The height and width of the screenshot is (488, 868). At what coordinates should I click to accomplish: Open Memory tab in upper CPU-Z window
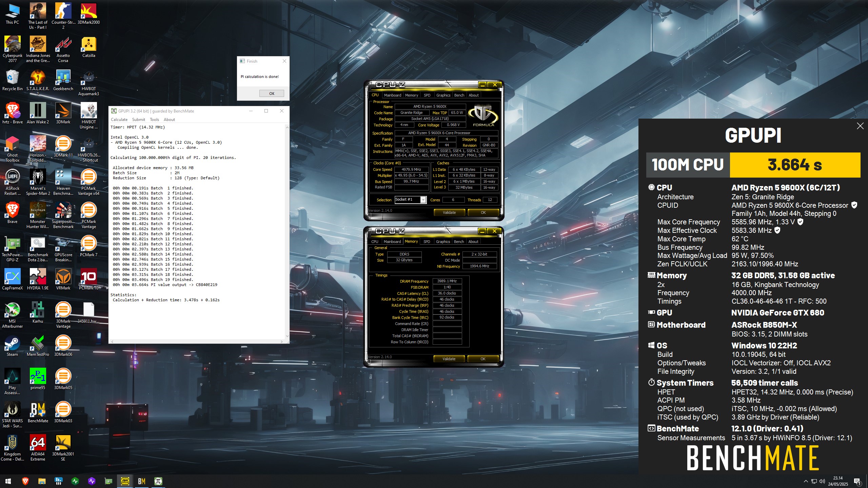(411, 95)
